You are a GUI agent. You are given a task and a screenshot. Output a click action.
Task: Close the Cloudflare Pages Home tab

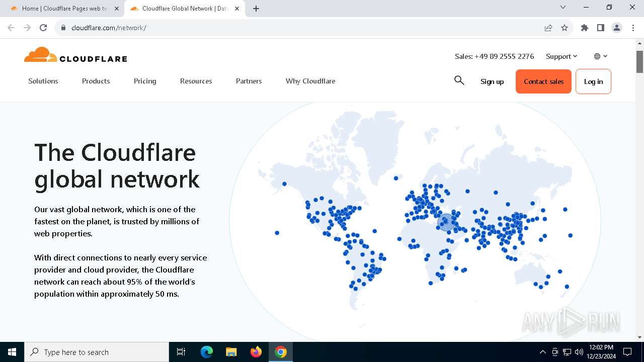116,9
